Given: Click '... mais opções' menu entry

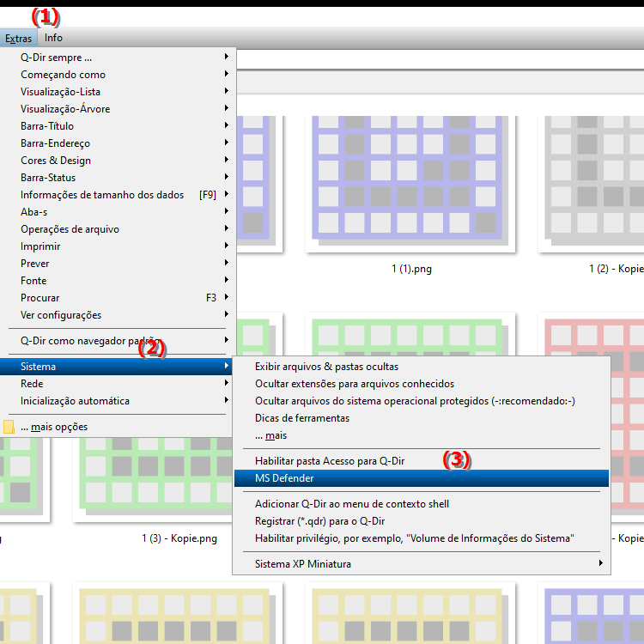Looking at the screenshot, I should [x=116, y=427].
